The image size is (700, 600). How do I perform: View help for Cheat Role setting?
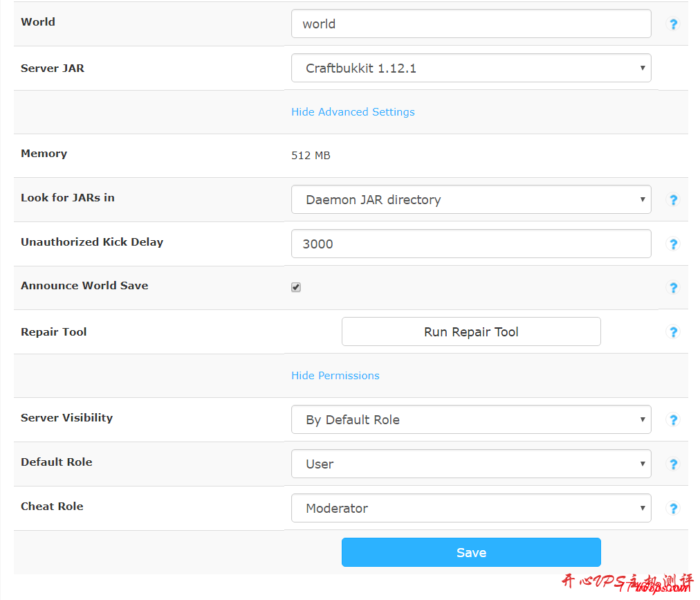[x=672, y=509]
